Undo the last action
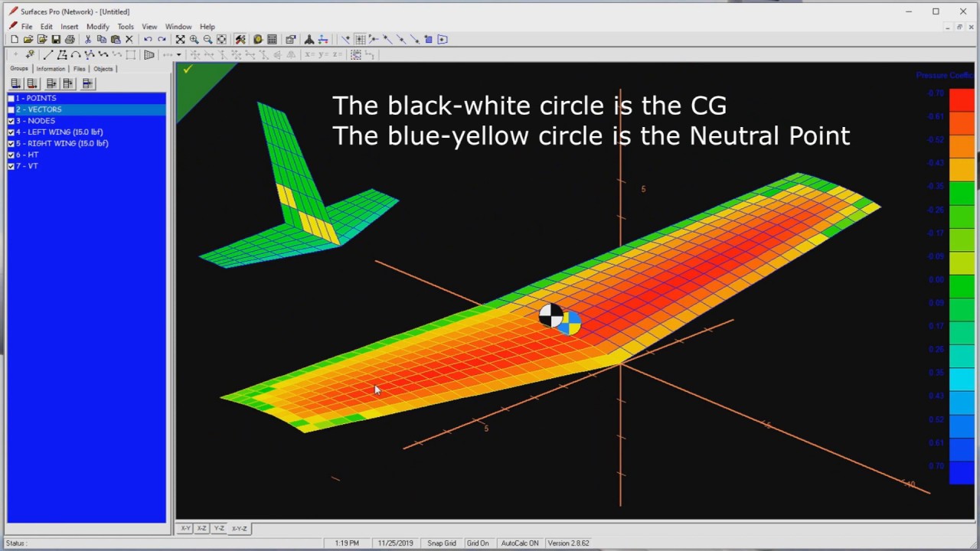The image size is (980, 551). 148,39
